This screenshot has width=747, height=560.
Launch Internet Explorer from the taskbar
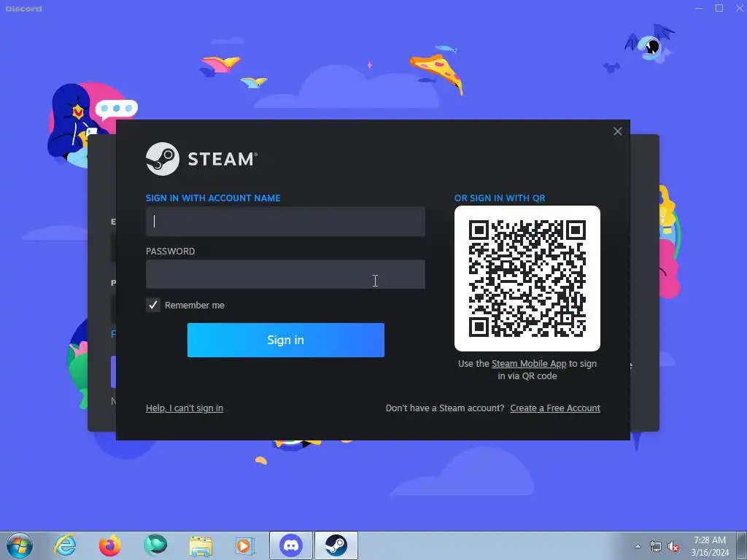tap(65, 545)
